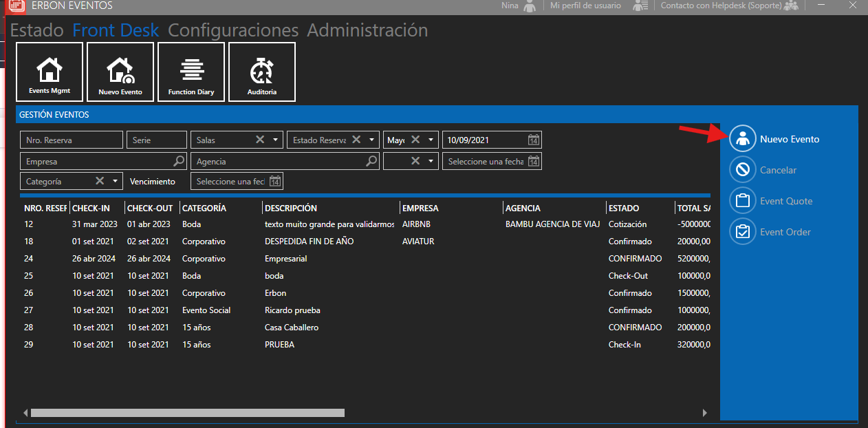Open calendar picker beside 10/09/2021 date
Screen dimensions: 868x428
[534, 140]
